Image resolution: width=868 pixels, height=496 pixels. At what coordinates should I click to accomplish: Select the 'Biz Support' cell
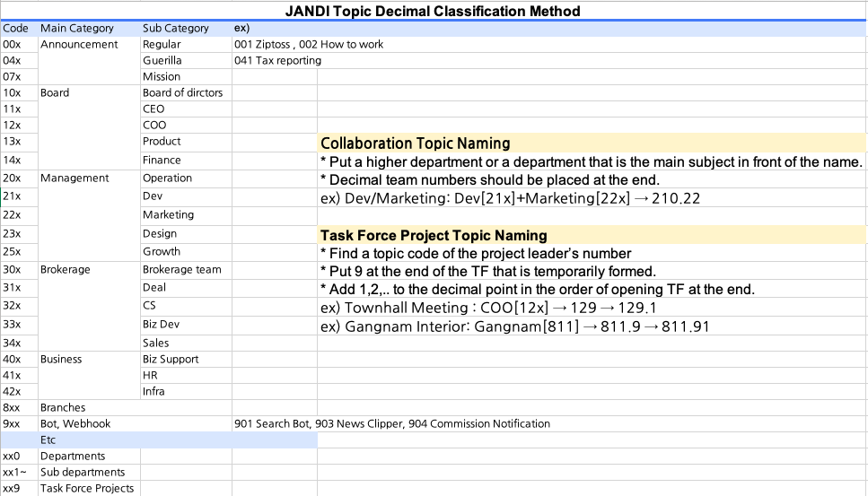[x=186, y=359]
